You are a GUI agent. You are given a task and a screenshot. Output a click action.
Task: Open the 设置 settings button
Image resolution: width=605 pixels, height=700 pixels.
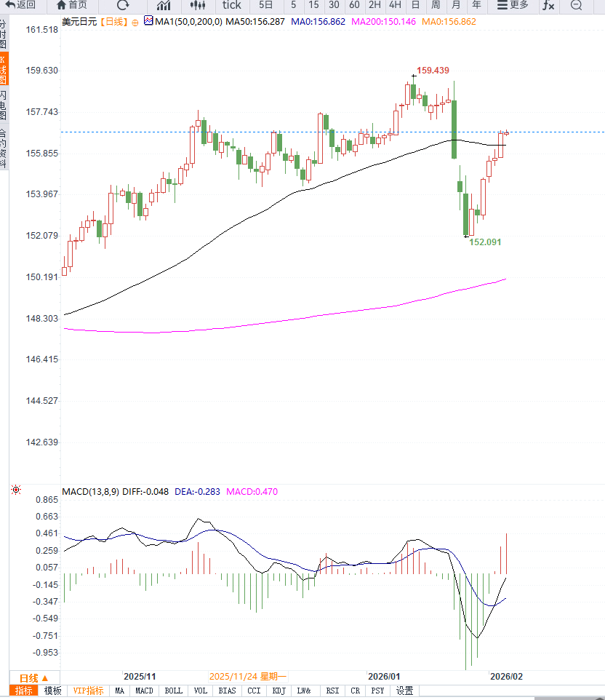404,691
